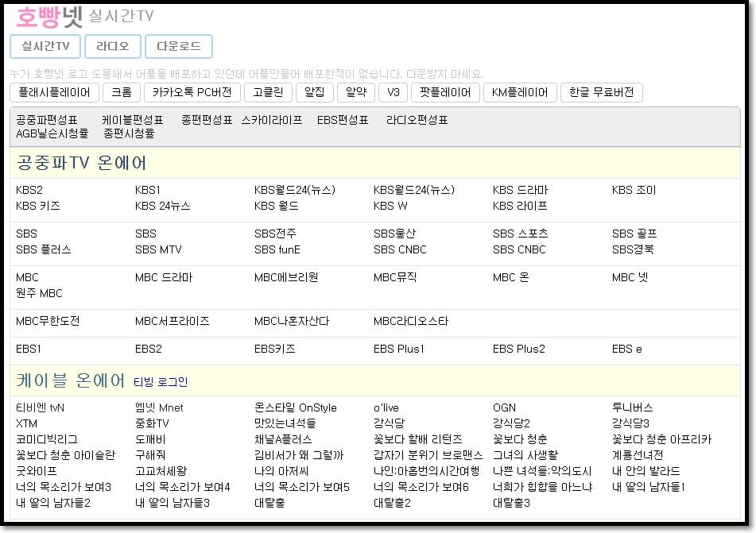Select SBS funE channel
The width and height of the screenshot is (756, 533).
coord(277,249)
